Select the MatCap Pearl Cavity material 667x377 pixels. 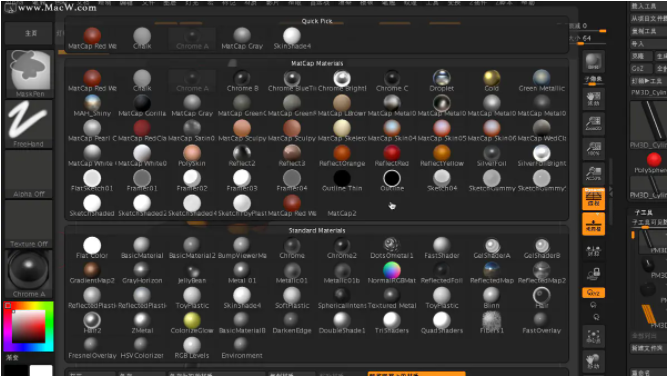pos(92,131)
